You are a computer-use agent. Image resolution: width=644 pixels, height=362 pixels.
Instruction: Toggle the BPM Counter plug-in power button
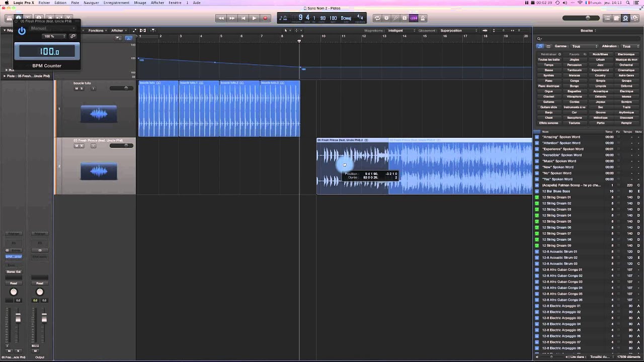pyautogui.click(x=22, y=31)
